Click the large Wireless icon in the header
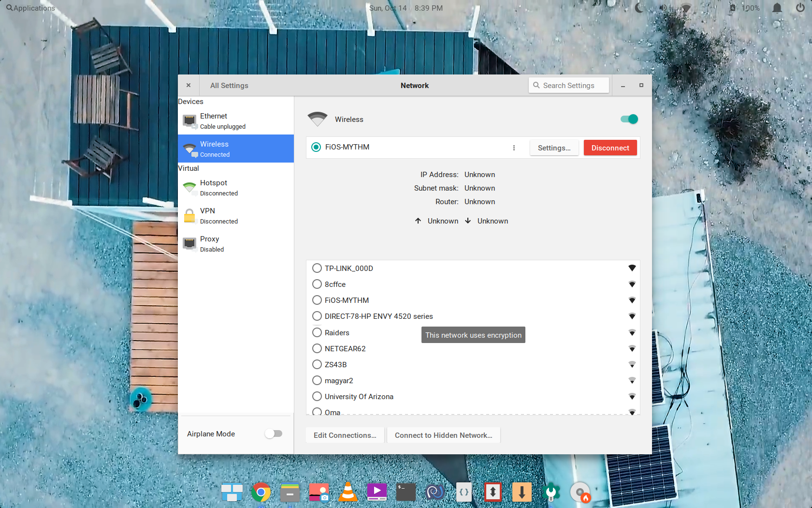This screenshot has width=812, height=508. click(x=318, y=119)
